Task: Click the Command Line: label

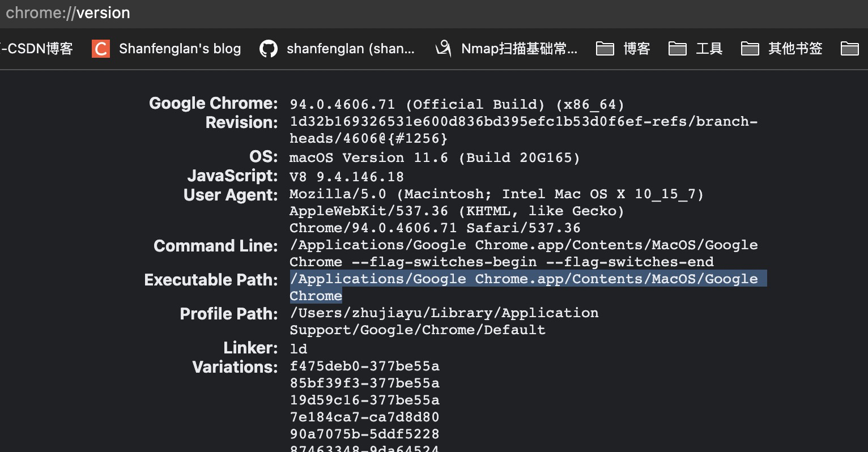Action: [216, 246]
